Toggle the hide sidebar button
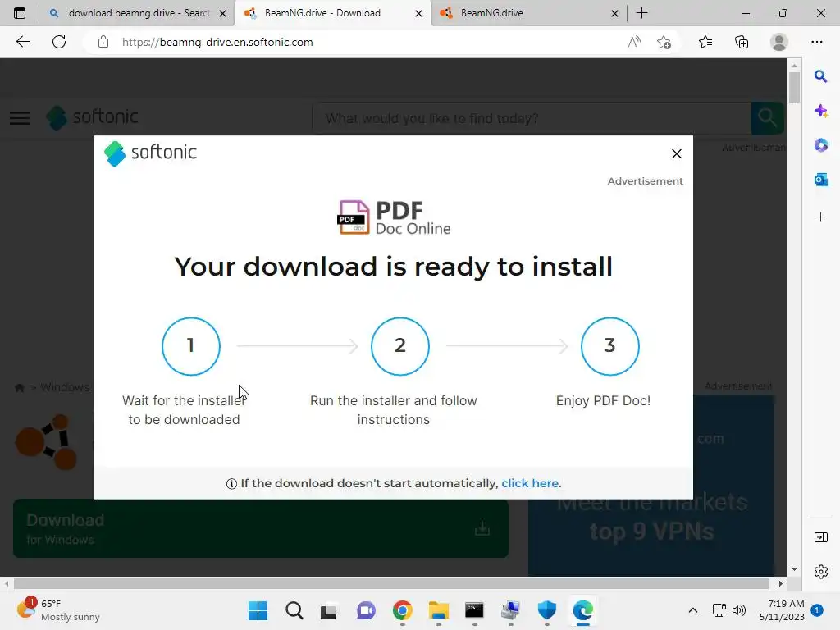The width and height of the screenshot is (840, 630). click(820, 537)
